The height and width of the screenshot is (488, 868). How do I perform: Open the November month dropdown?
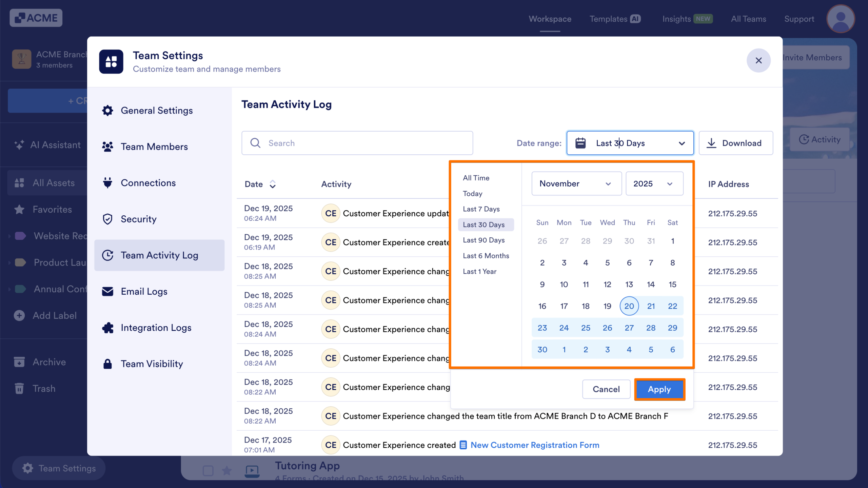click(576, 183)
